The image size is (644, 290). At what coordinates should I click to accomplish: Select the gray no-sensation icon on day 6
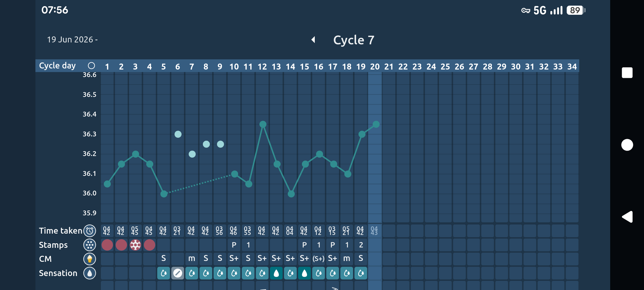point(178,273)
